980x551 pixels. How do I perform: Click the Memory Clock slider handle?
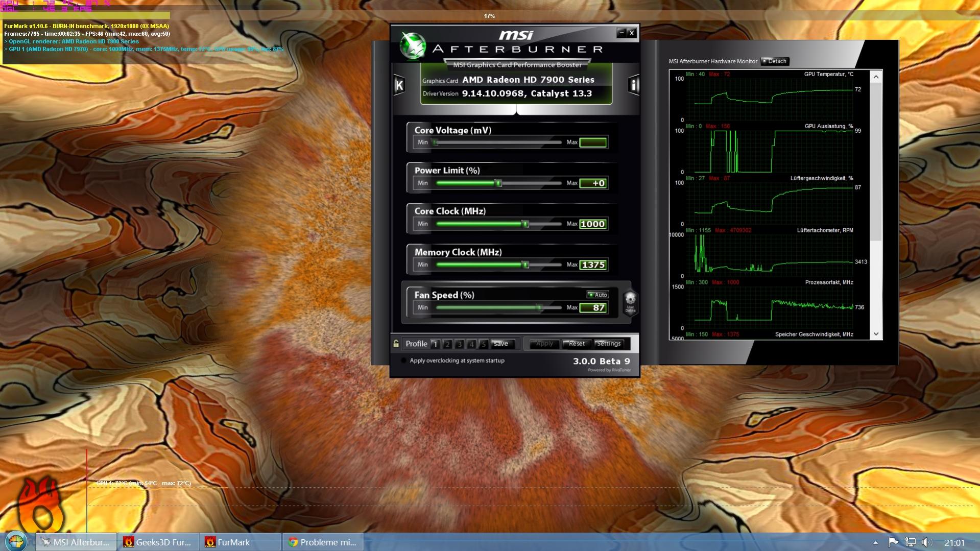coord(525,265)
